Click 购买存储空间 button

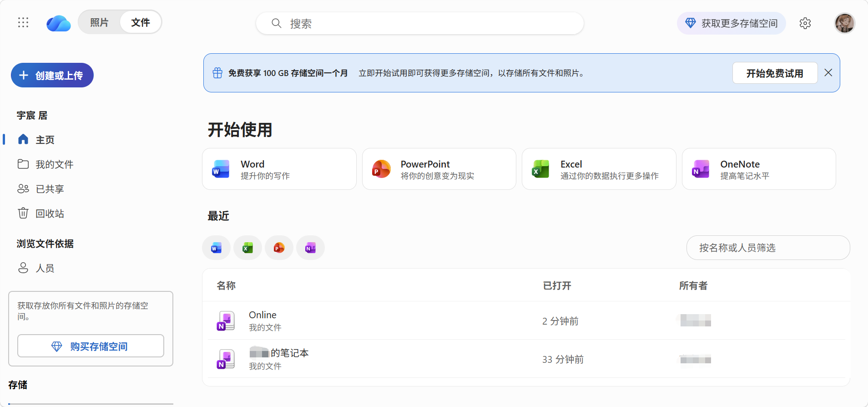(91, 346)
